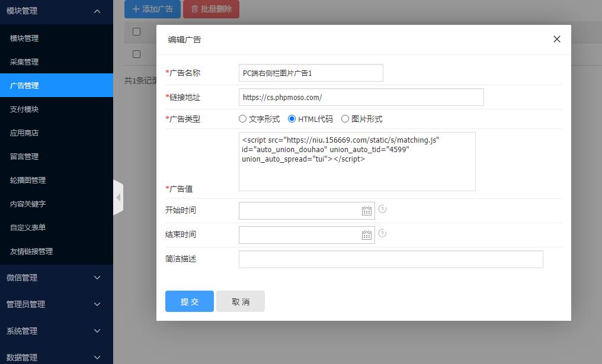The height and width of the screenshot is (364, 602).
Task: Select 图片形式 radio option
Action: point(345,119)
